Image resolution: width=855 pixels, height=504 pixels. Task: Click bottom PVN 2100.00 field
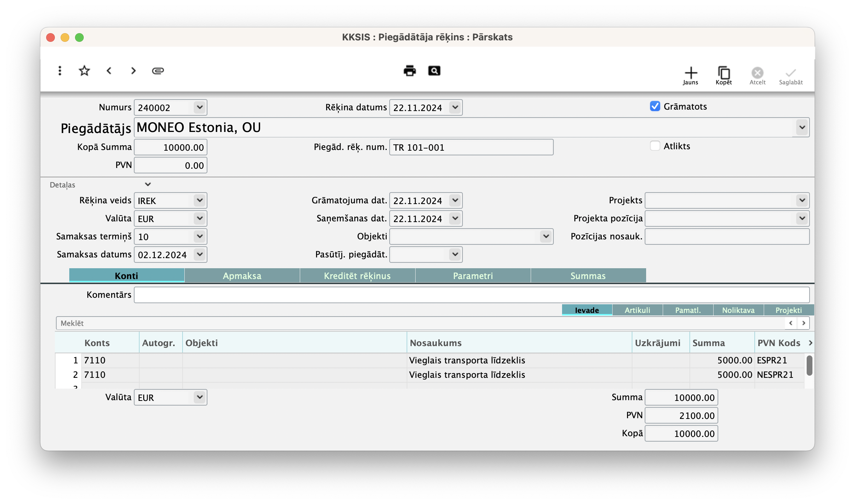[x=681, y=415]
